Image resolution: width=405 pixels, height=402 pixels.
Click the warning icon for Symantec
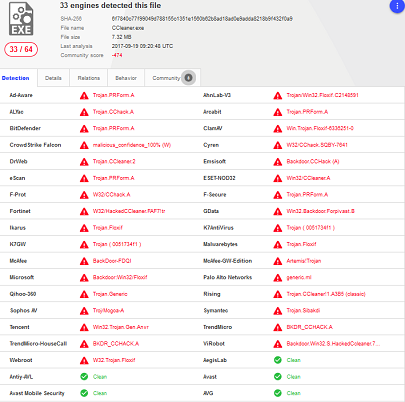click(x=278, y=311)
